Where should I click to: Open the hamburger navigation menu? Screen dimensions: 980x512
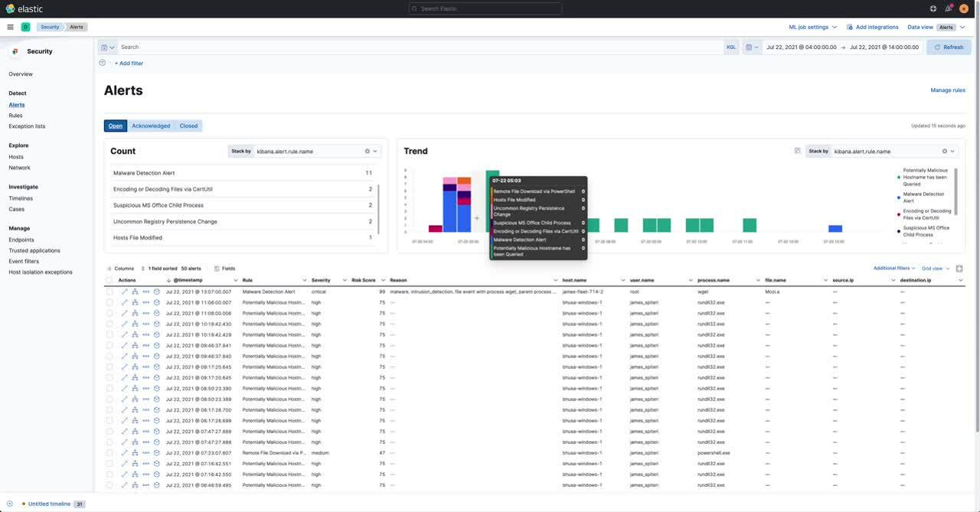(x=10, y=27)
